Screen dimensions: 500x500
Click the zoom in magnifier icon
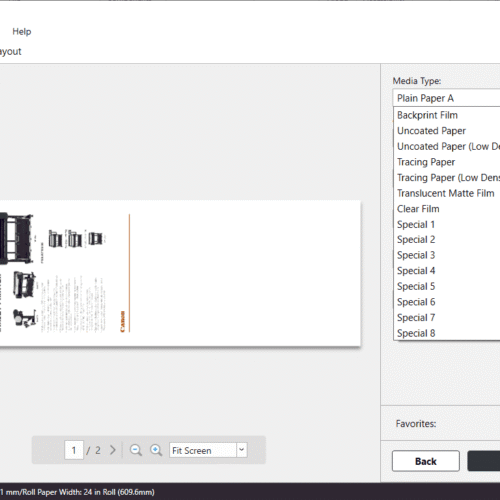point(156,450)
